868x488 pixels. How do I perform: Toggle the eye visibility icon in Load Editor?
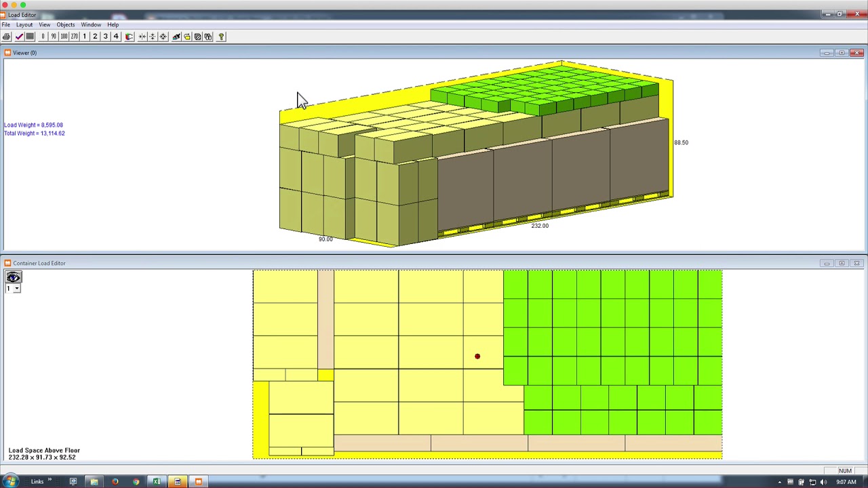click(x=14, y=277)
